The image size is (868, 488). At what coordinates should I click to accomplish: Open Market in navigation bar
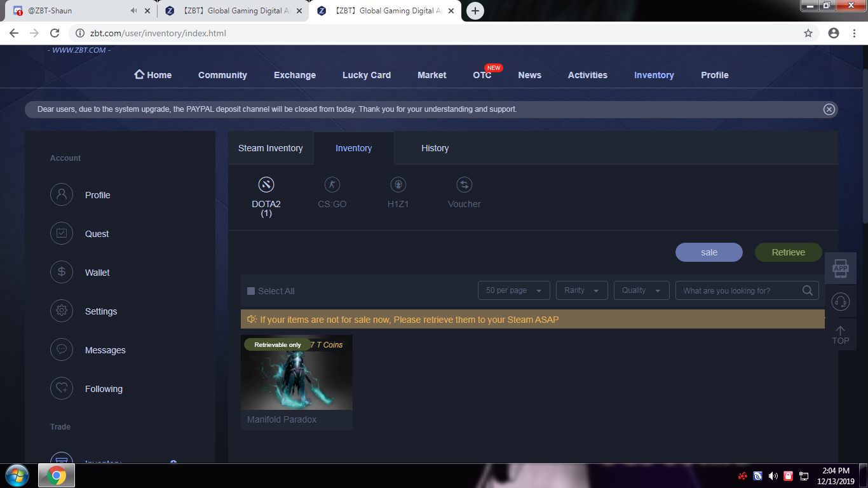432,75
